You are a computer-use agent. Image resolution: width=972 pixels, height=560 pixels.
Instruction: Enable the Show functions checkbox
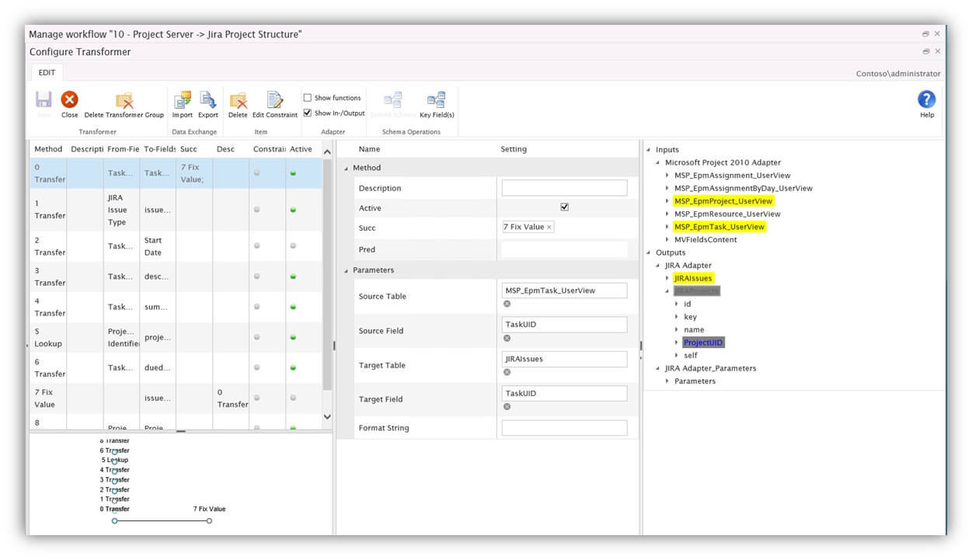point(308,98)
